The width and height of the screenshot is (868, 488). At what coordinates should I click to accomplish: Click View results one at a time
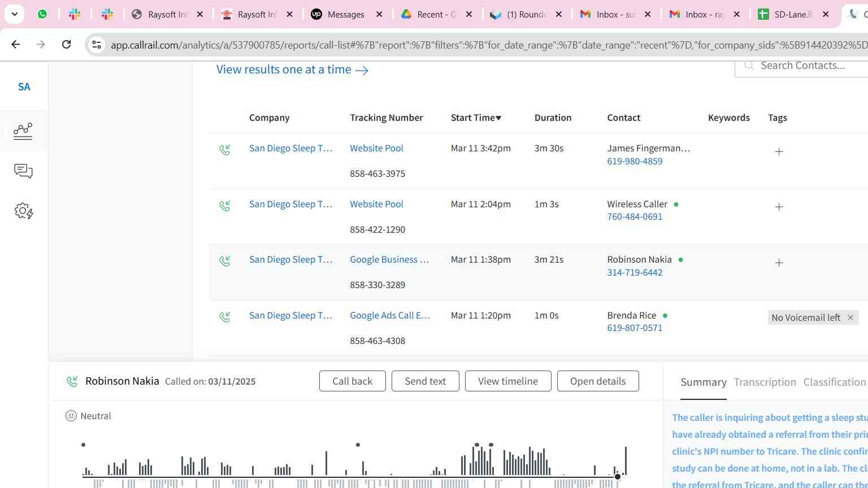click(x=292, y=69)
